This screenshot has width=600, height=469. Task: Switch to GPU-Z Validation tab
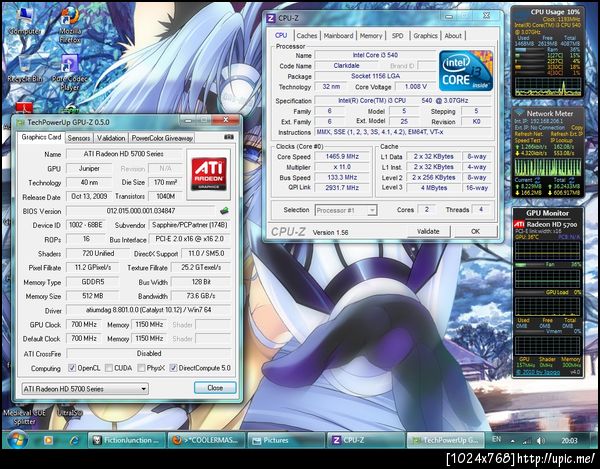[x=111, y=138]
